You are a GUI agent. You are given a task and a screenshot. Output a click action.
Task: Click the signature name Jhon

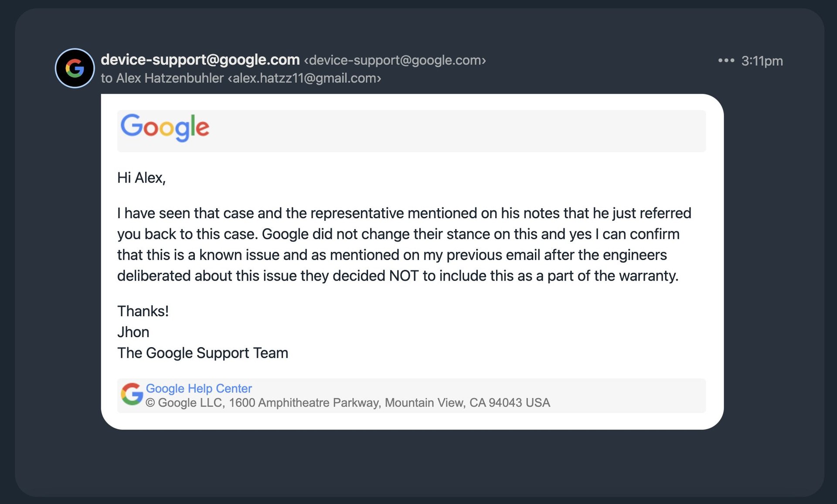click(x=133, y=332)
